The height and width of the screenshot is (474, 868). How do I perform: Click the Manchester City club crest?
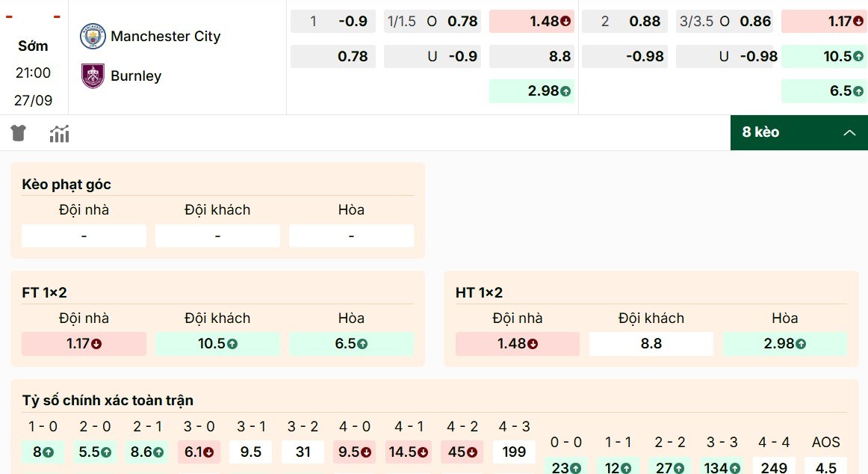92,35
